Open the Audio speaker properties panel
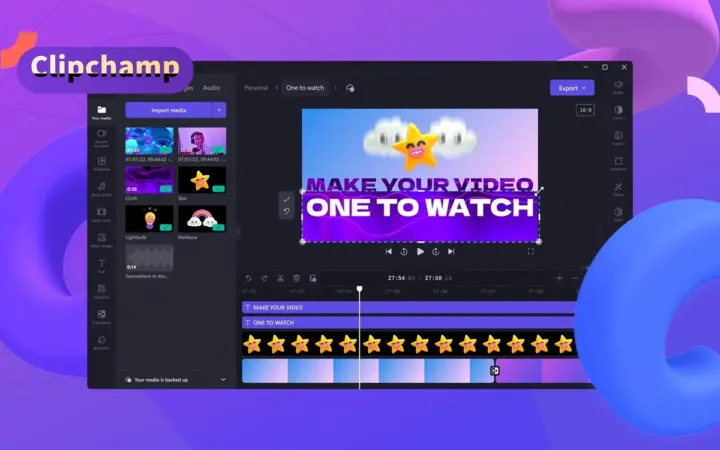The image size is (720, 450). coord(619,87)
